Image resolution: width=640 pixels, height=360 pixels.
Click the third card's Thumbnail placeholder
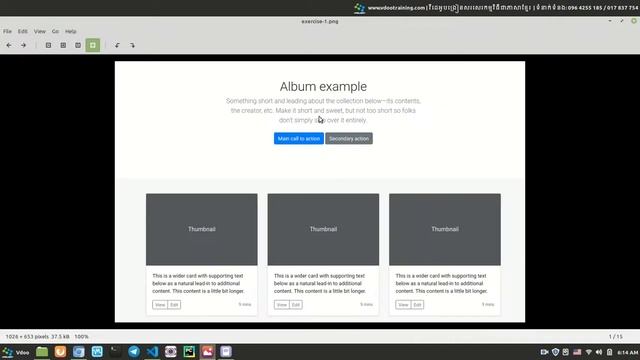tap(445, 229)
